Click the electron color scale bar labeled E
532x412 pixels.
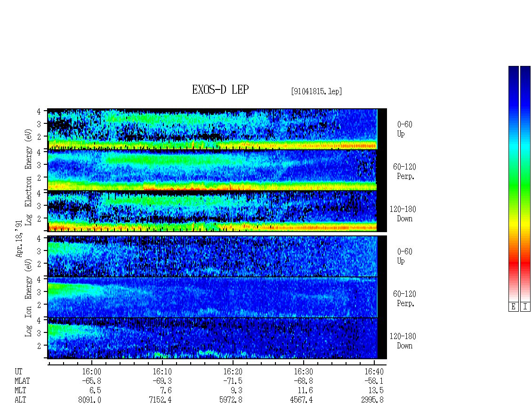[513, 184]
